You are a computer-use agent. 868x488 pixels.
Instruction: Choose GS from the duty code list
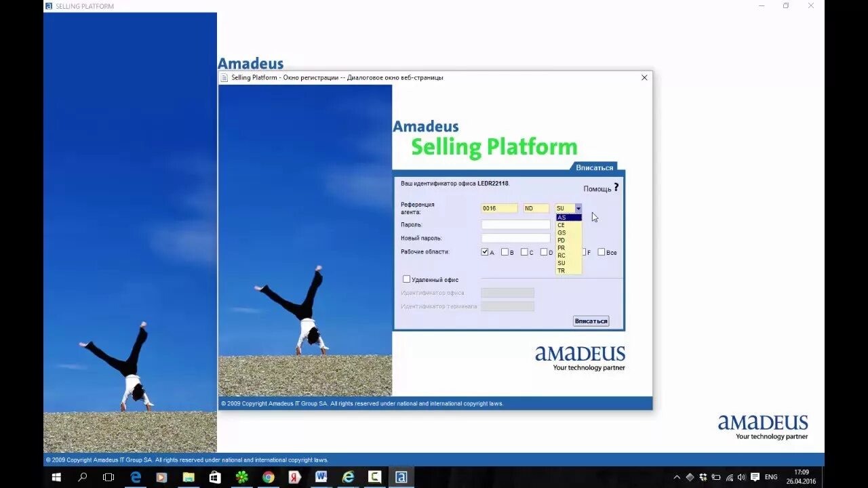[568, 232]
